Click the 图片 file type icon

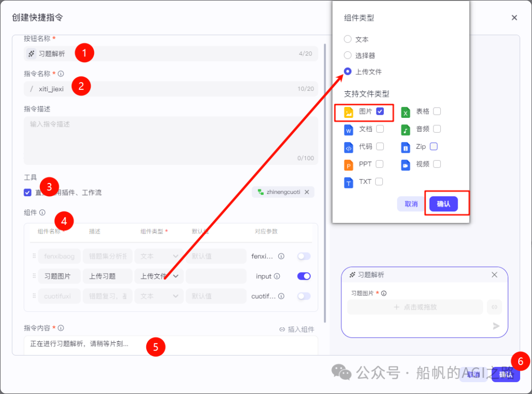pyautogui.click(x=348, y=112)
